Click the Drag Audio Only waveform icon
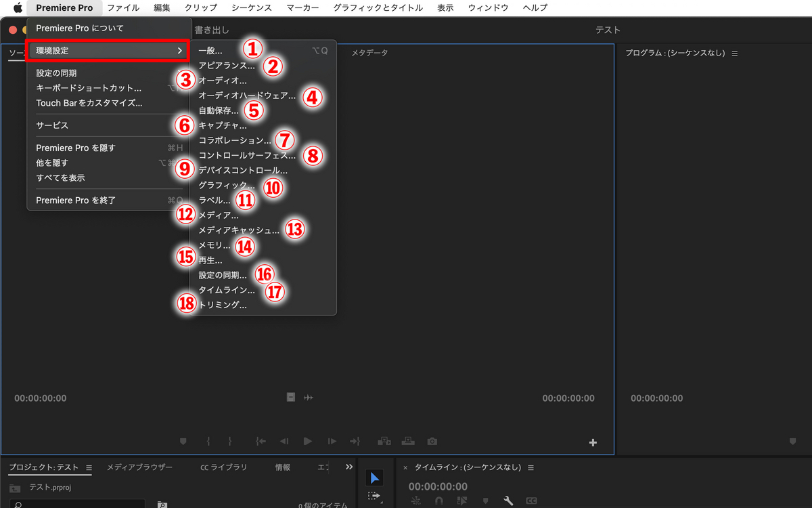This screenshot has width=812, height=508. click(x=309, y=397)
